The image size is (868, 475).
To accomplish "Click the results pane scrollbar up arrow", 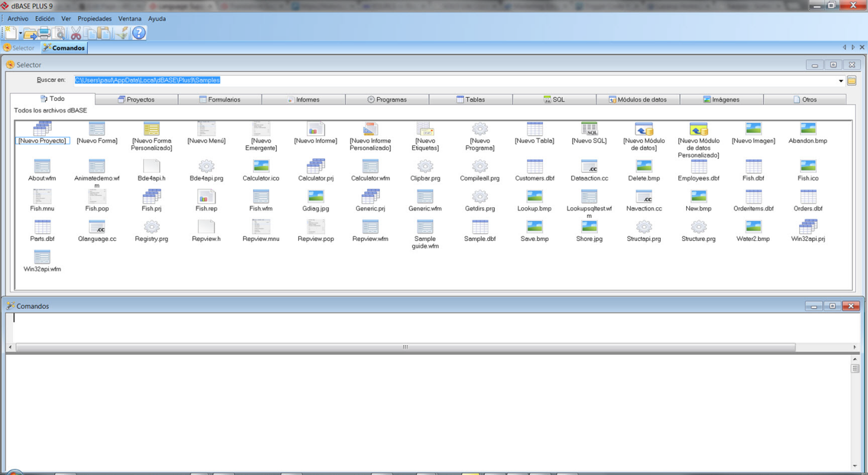I will click(x=855, y=359).
